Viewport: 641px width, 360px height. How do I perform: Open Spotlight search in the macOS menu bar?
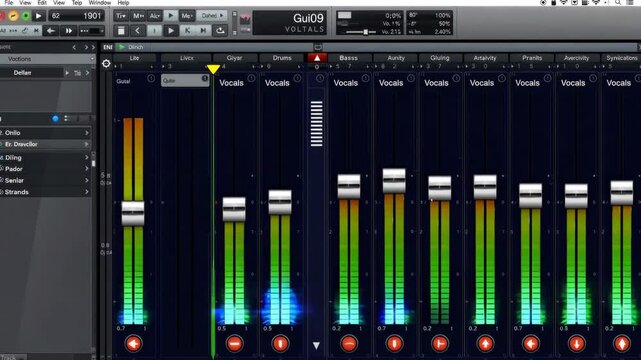618,3
